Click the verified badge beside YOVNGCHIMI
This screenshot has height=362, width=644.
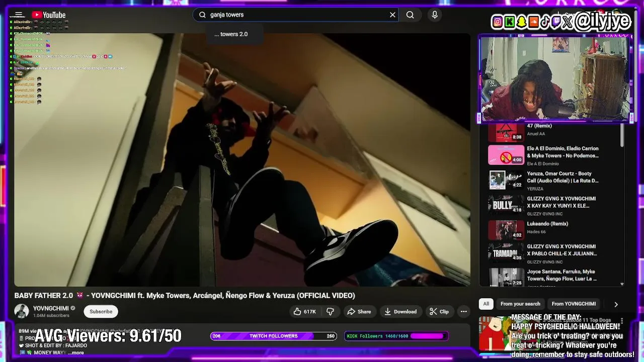[73, 308]
